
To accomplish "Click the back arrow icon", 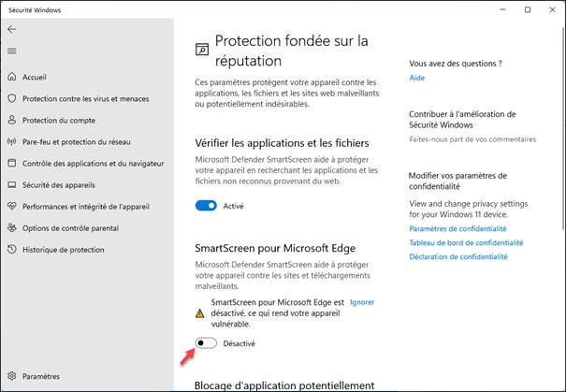I will 12,29.
